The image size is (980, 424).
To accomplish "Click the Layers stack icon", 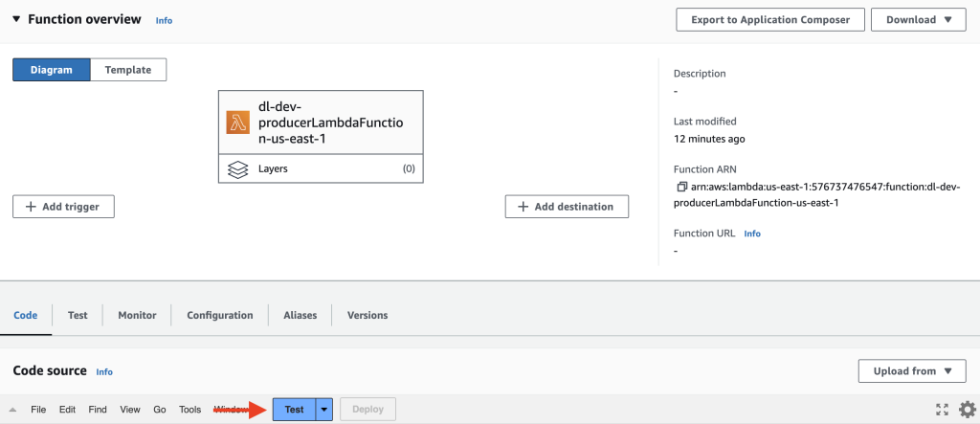I will [x=237, y=168].
